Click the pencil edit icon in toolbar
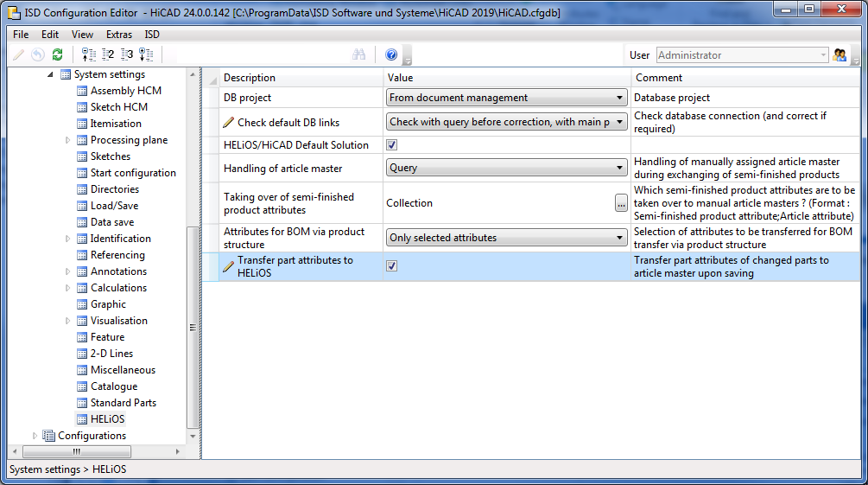 click(18, 54)
